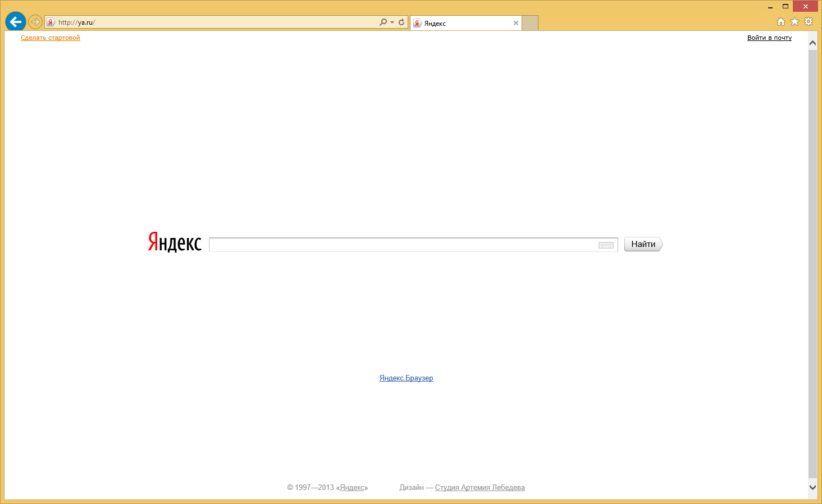Click the red Яндекс logo
Image resolution: width=822 pixels, height=504 pixels.
click(x=175, y=242)
